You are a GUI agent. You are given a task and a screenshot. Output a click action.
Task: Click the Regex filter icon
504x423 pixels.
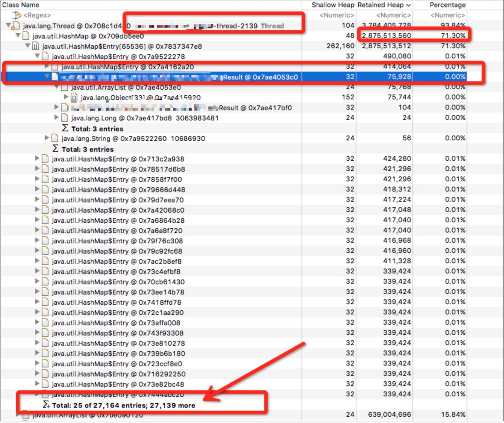click(x=17, y=15)
